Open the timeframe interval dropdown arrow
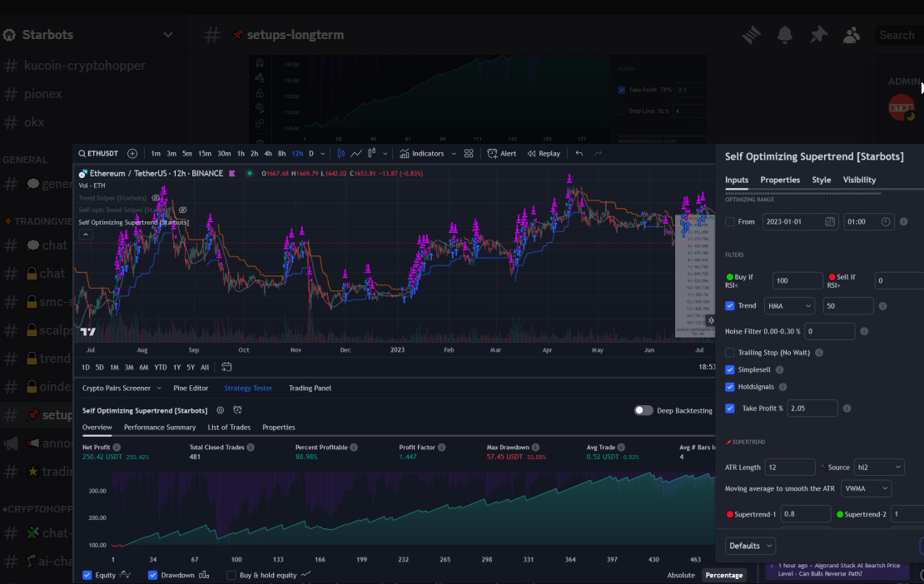924x584 pixels. 322,154
